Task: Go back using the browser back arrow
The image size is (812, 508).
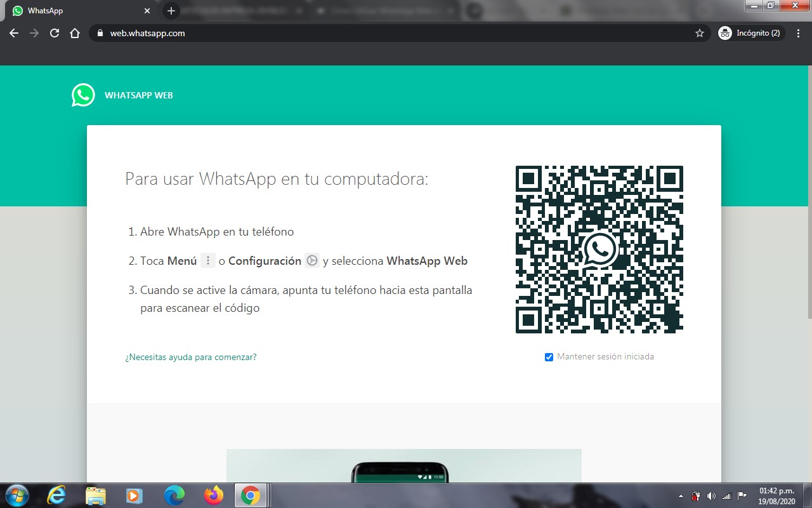Action: tap(14, 33)
